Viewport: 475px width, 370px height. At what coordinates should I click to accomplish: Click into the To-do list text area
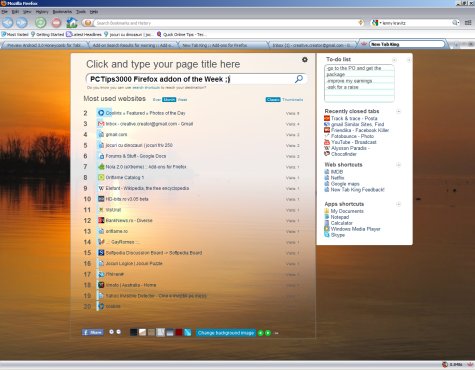(359, 83)
